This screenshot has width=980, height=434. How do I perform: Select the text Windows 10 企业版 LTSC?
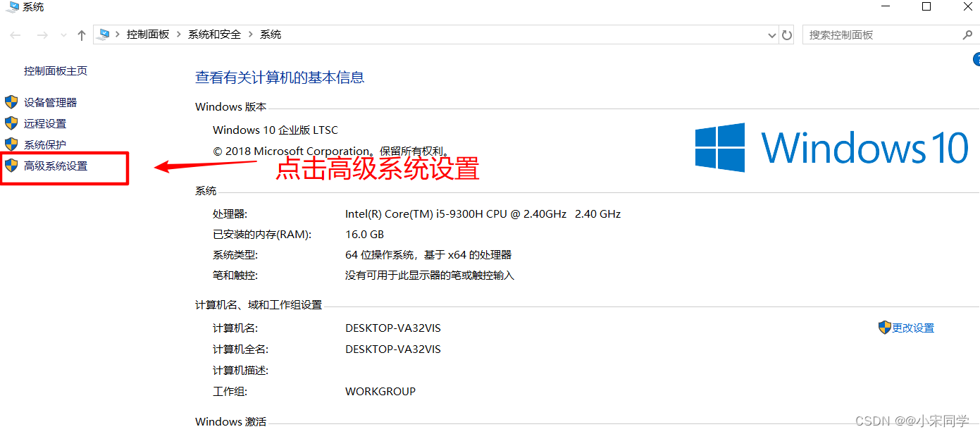coord(275,130)
